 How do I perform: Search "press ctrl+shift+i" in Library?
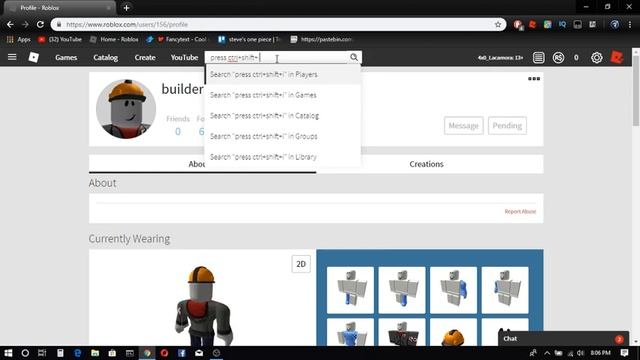[x=283, y=157]
